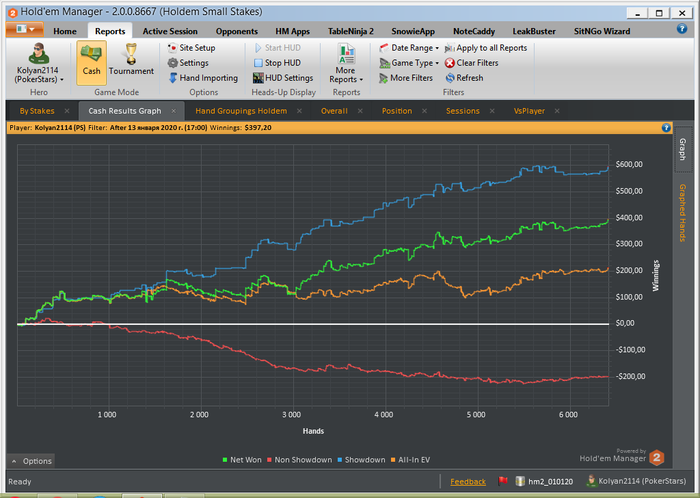
Task: Close the Overall tab
Action: pyautogui.click(x=360, y=111)
